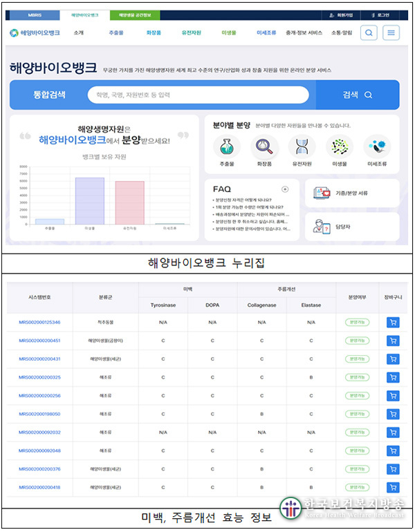Focus the 통합검색 search input field
This screenshot has height=532, width=415.
pos(198,95)
